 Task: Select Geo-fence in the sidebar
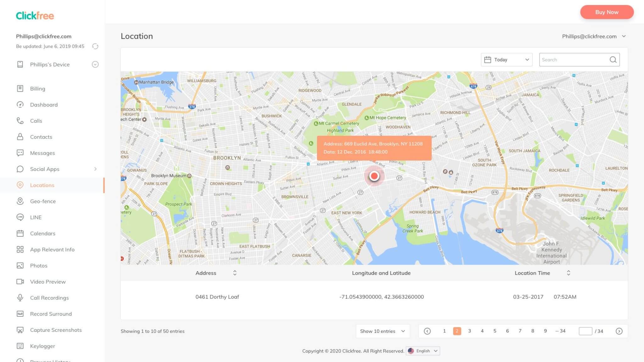tap(43, 201)
